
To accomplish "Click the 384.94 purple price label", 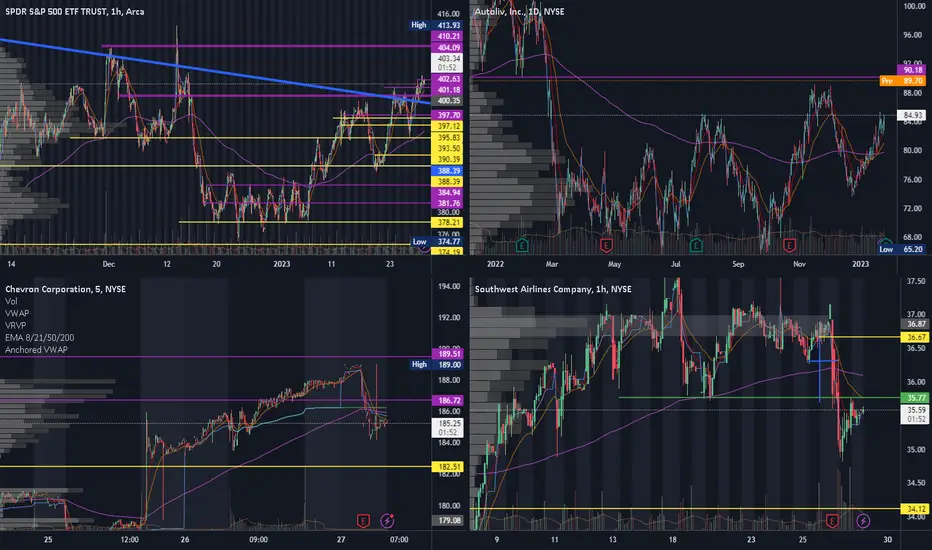I will pos(448,193).
